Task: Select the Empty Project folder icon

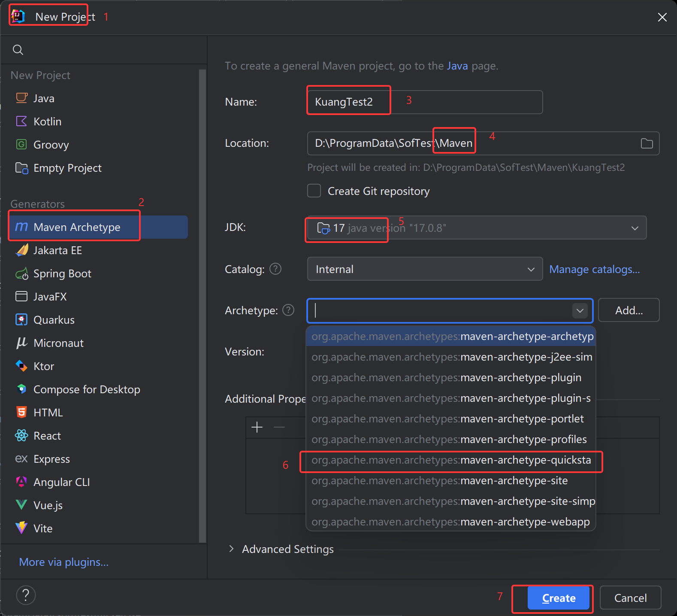Action: click(x=21, y=167)
